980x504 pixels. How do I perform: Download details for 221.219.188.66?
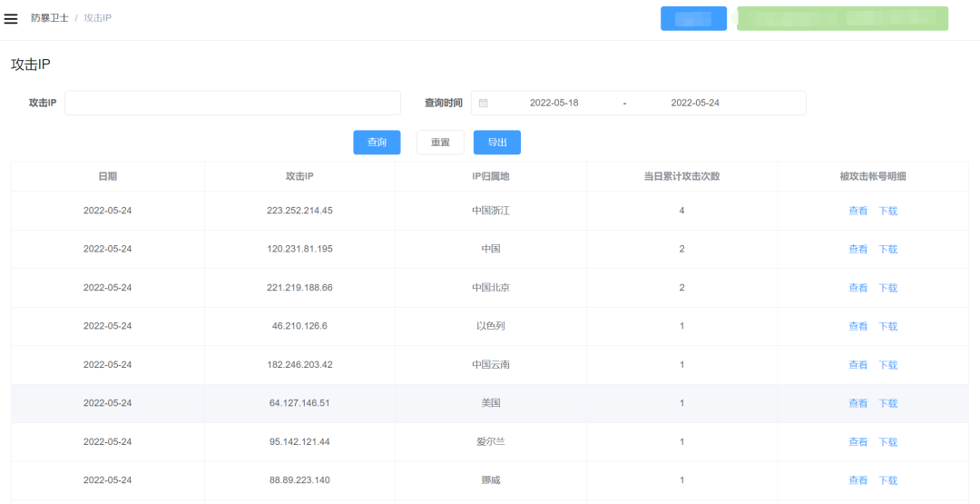888,288
